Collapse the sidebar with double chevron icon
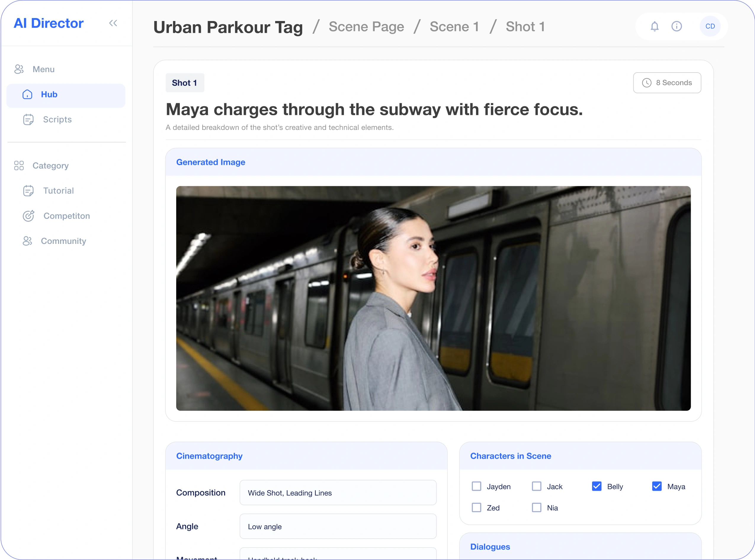Viewport: 755px width, 560px height. tap(113, 23)
